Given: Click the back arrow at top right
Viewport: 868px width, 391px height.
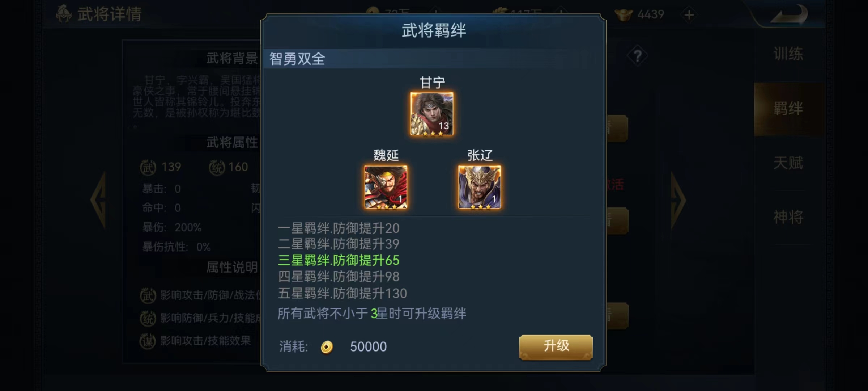Looking at the screenshot, I should pyautogui.click(x=789, y=15).
